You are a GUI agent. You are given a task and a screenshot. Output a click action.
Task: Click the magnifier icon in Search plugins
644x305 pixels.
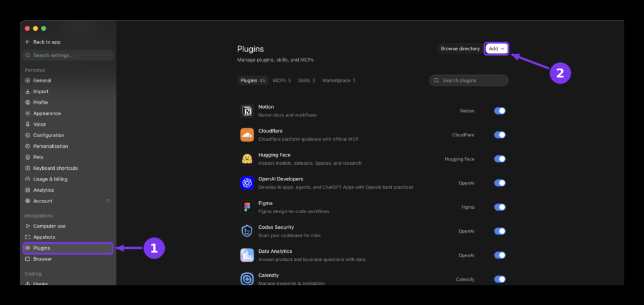[436, 80]
